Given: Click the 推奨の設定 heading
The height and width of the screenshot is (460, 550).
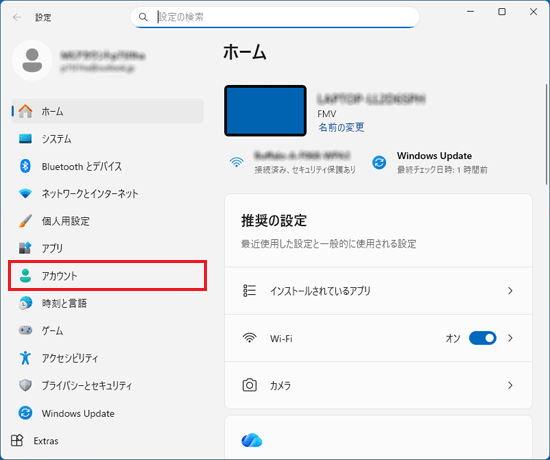Looking at the screenshot, I should tap(274, 221).
